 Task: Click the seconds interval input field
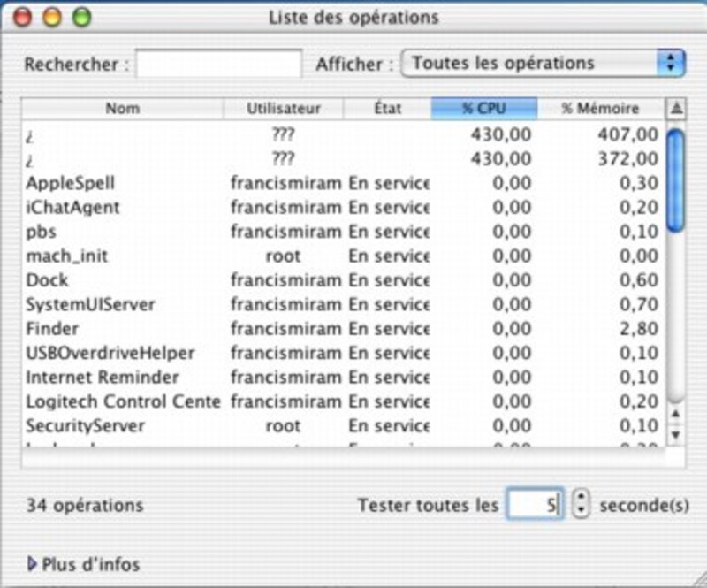click(535, 504)
